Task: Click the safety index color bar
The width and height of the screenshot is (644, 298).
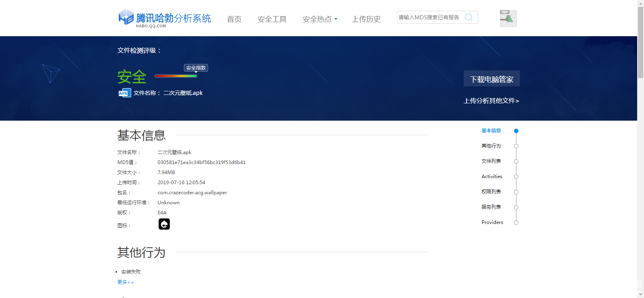Action: [x=176, y=76]
